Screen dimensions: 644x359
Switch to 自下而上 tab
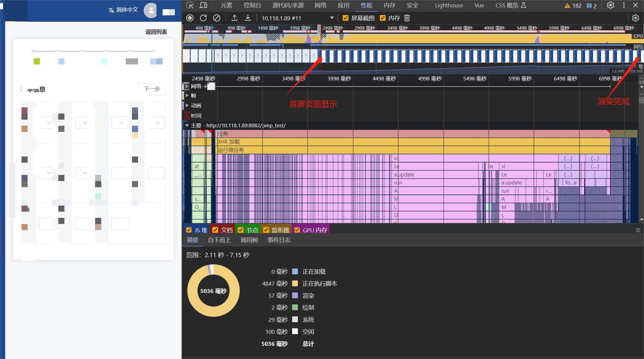tap(219, 240)
